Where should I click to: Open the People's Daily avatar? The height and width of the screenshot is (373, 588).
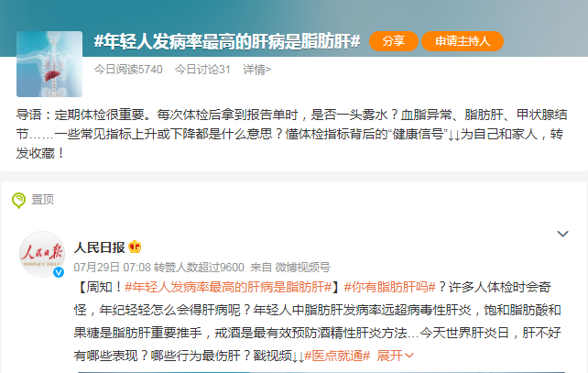(42, 254)
